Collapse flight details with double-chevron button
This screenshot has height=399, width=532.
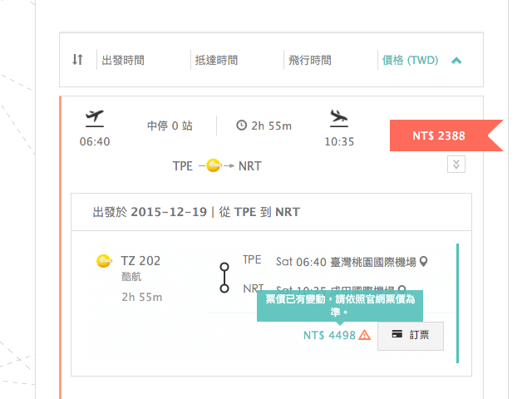coord(456,164)
